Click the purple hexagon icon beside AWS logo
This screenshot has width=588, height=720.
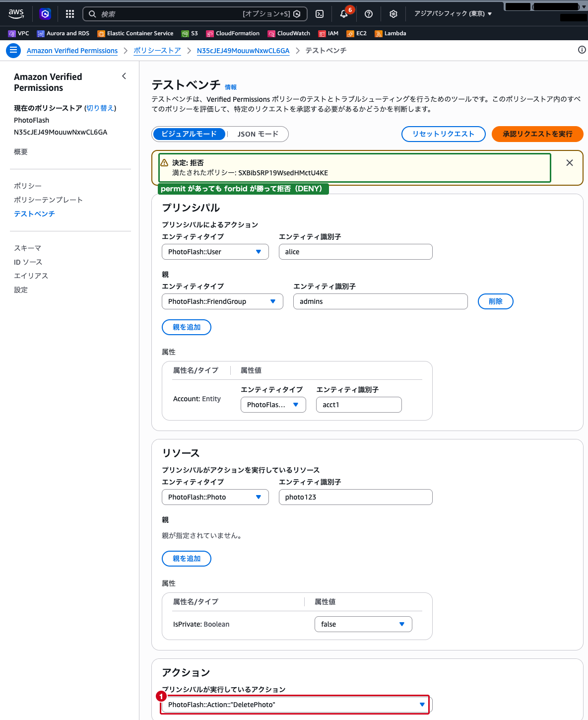tap(45, 14)
